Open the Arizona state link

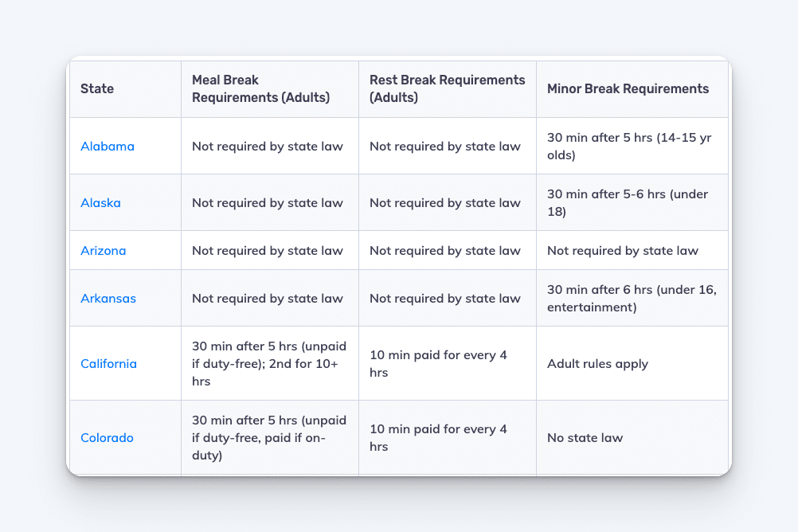pyautogui.click(x=104, y=251)
